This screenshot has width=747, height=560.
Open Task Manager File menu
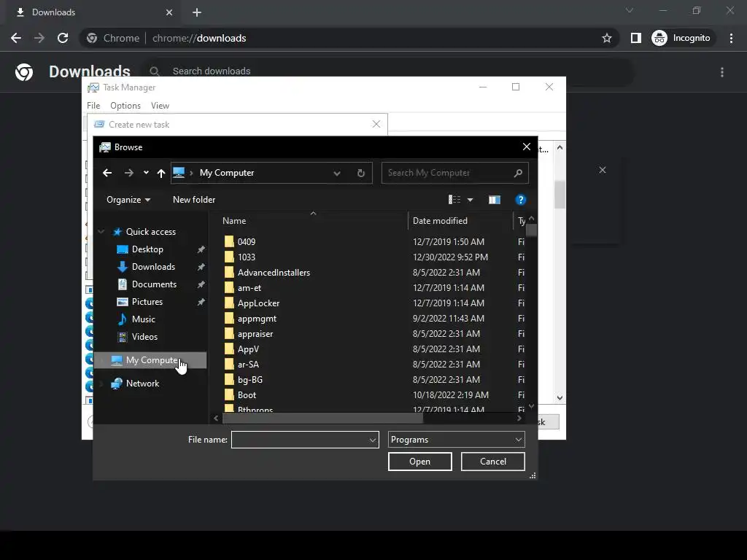pyautogui.click(x=93, y=106)
